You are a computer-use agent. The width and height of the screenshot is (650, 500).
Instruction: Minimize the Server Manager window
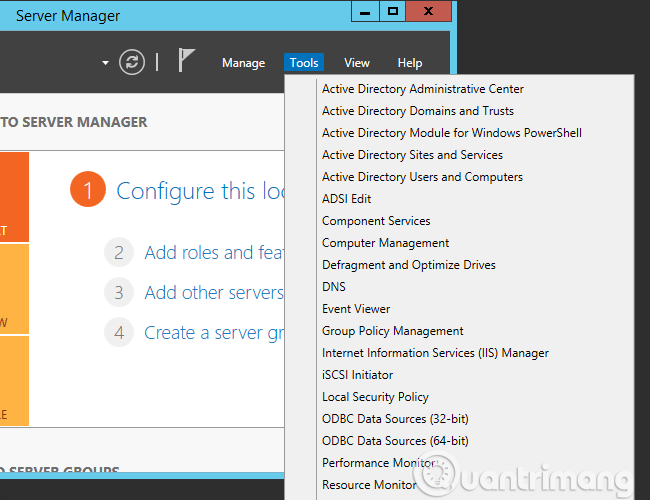coord(365,11)
